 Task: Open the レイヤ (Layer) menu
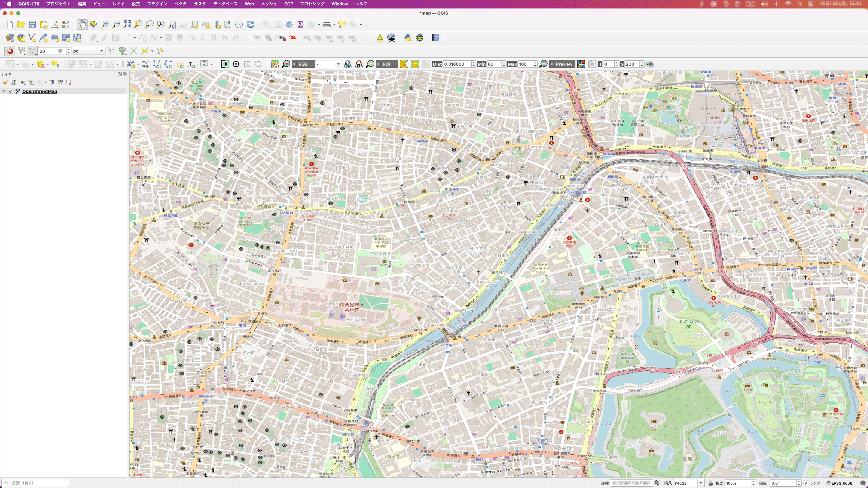119,4
